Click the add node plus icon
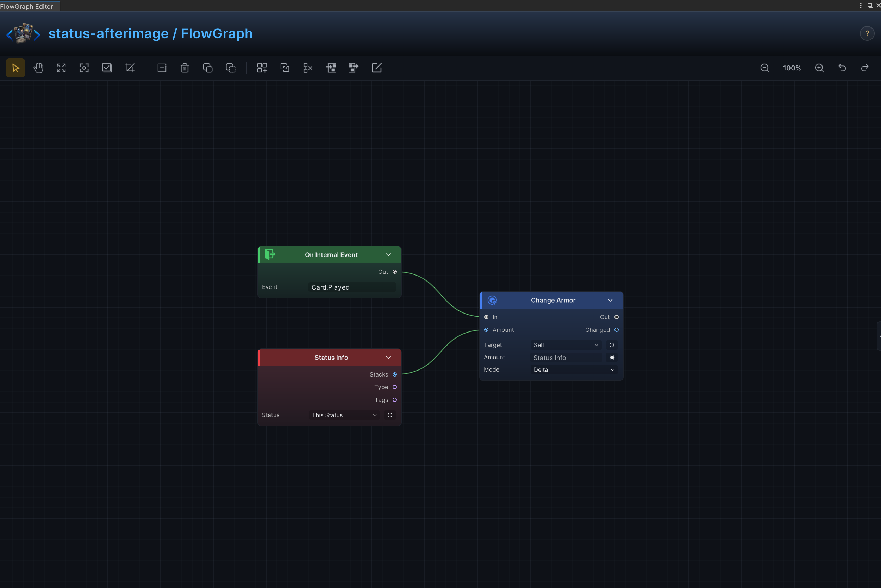This screenshot has height=588, width=881. (x=162, y=68)
